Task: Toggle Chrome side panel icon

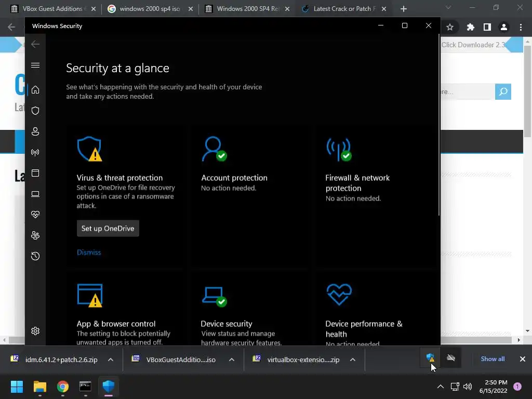Action: point(487,27)
